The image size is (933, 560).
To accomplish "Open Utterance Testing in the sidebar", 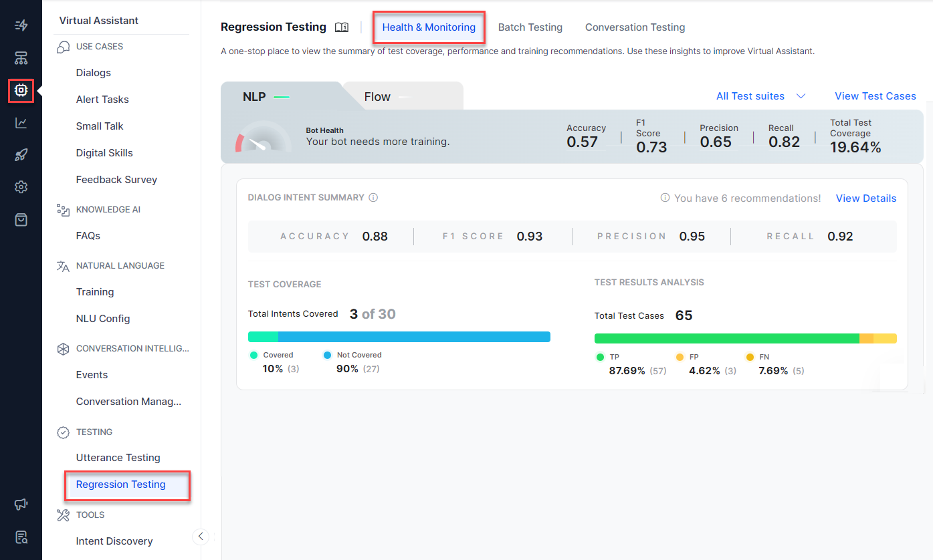I will pyautogui.click(x=118, y=458).
